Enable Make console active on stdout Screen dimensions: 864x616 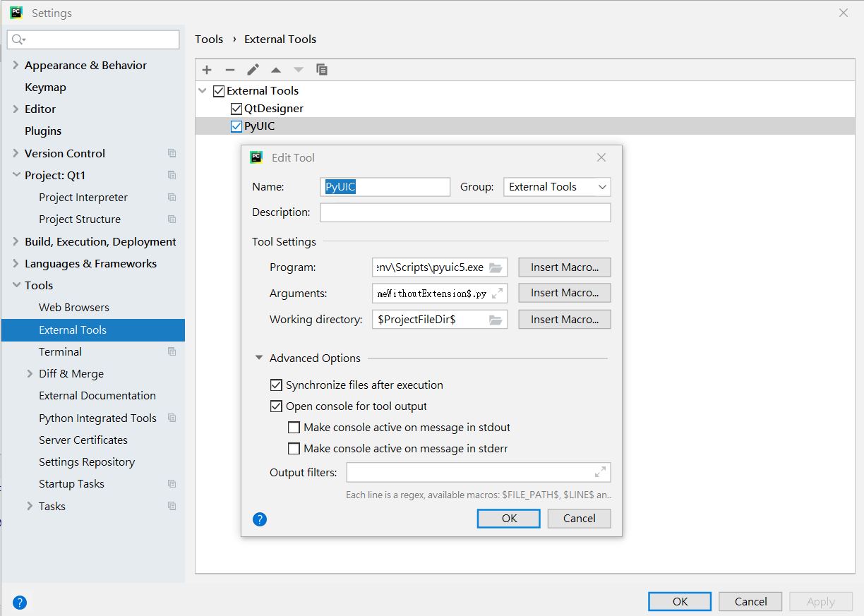point(294,428)
